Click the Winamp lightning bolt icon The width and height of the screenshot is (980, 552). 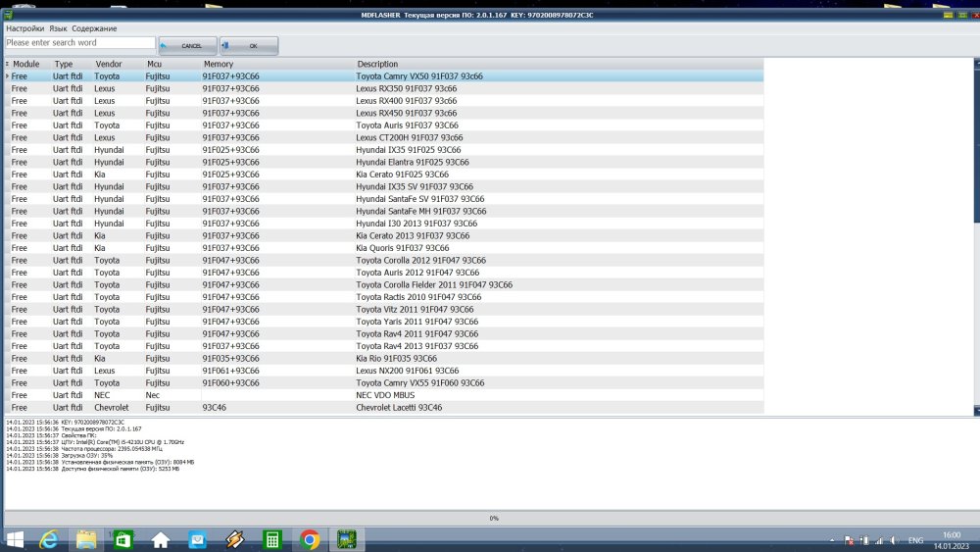pos(234,539)
